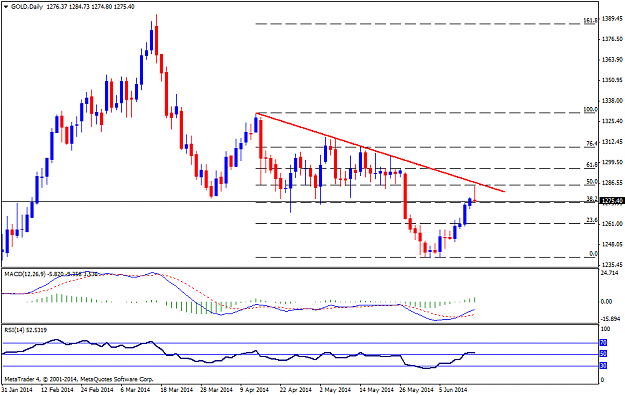Click the 38.2 Fibonacci level label
This screenshot has height=395, width=625.
pyautogui.click(x=592, y=198)
